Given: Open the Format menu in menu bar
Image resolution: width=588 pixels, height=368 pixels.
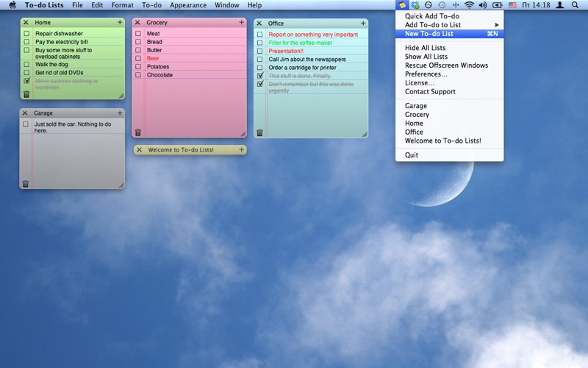Looking at the screenshot, I should (122, 5).
